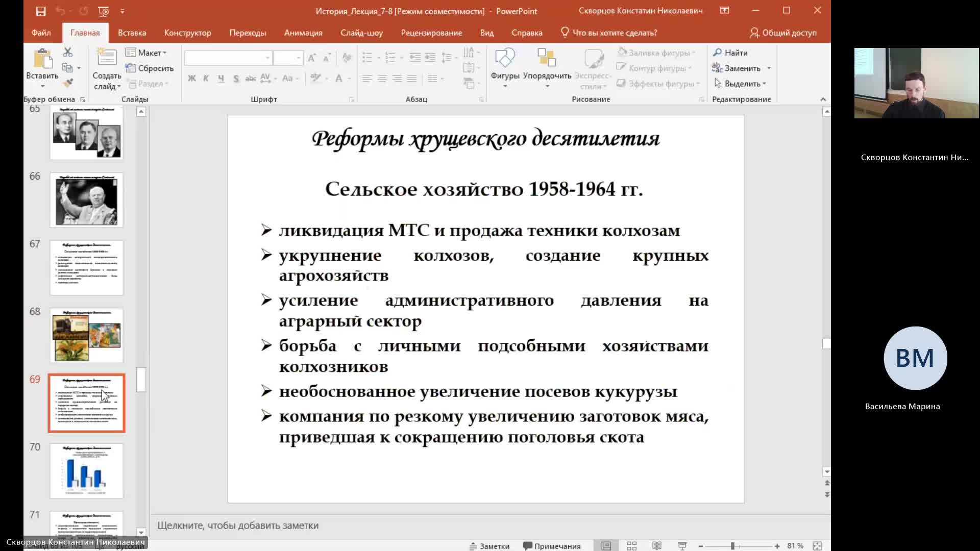Click zoom out minus button
The width and height of the screenshot is (980, 551).
pyautogui.click(x=701, y=546)
